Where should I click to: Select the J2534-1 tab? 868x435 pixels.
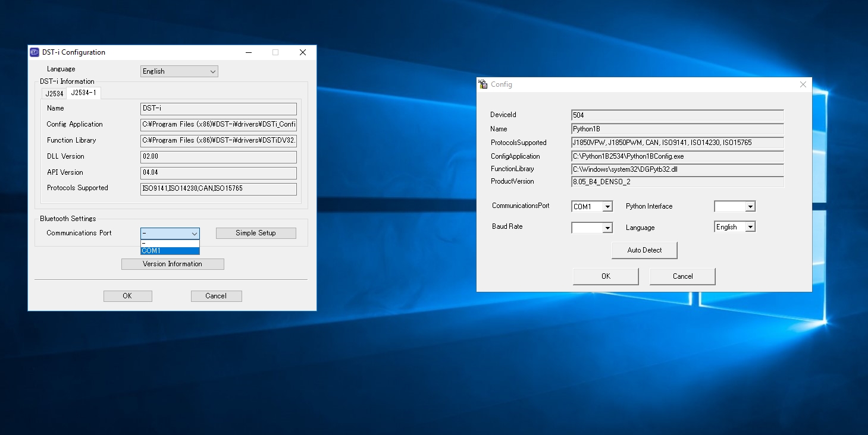[83, 93]
